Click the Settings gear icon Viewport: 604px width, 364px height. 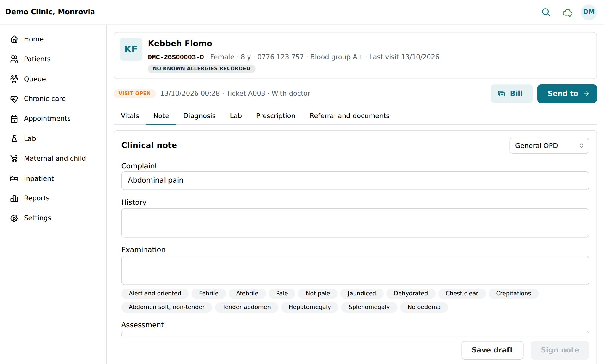point(14,218)
